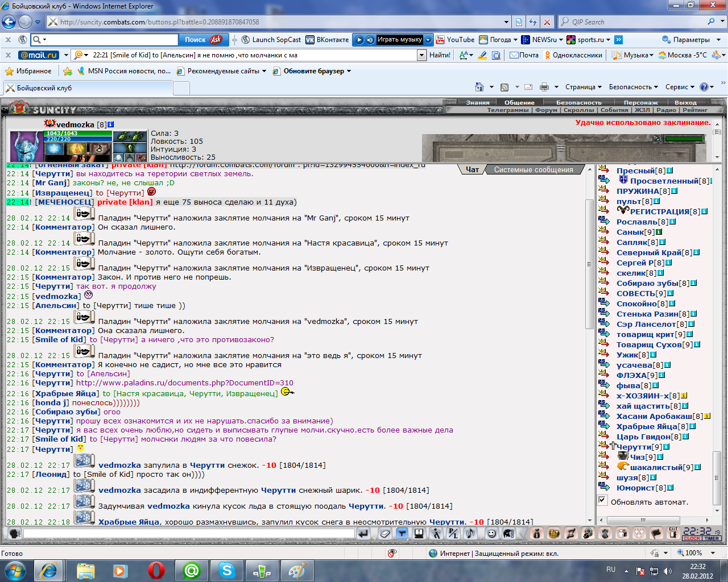Focus the chat message input field

(x=189, y=533)
